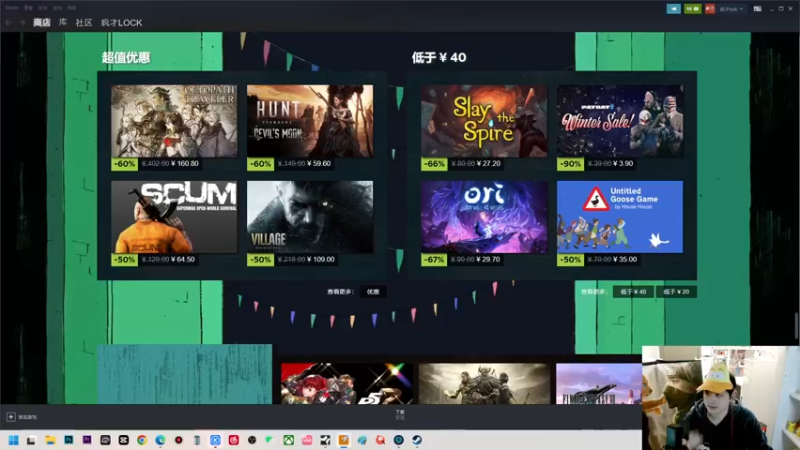Viewport: 800px width, 450px height.
Task: Click the page vertical scrollbar thumb
Action: coord(796,325)
